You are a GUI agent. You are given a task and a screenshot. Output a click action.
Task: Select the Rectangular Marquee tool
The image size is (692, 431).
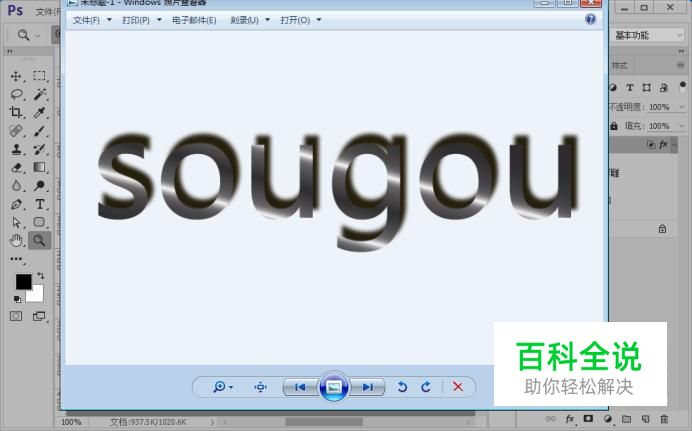(x=39, y=76)
